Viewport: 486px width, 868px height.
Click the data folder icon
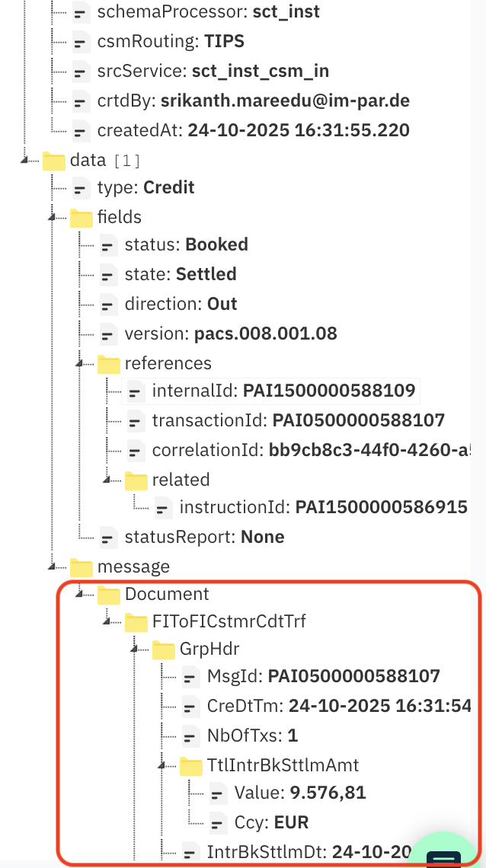(x=53, y=161)
